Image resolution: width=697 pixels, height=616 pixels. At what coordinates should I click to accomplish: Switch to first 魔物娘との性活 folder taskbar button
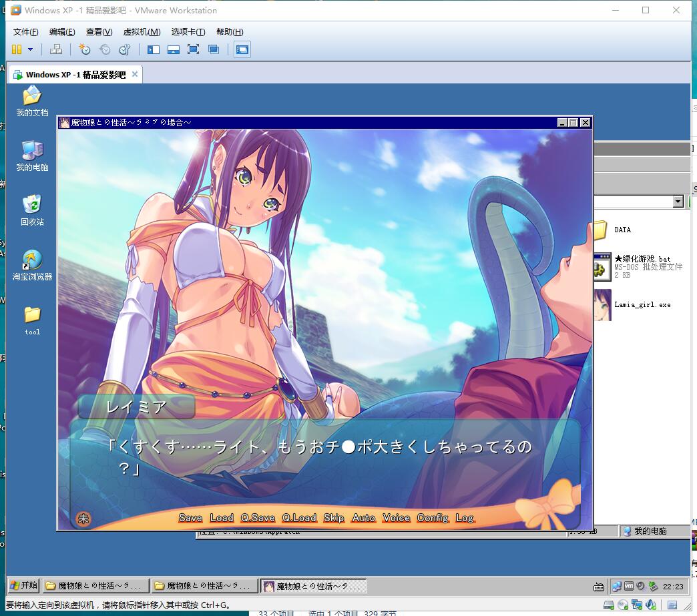95,586
